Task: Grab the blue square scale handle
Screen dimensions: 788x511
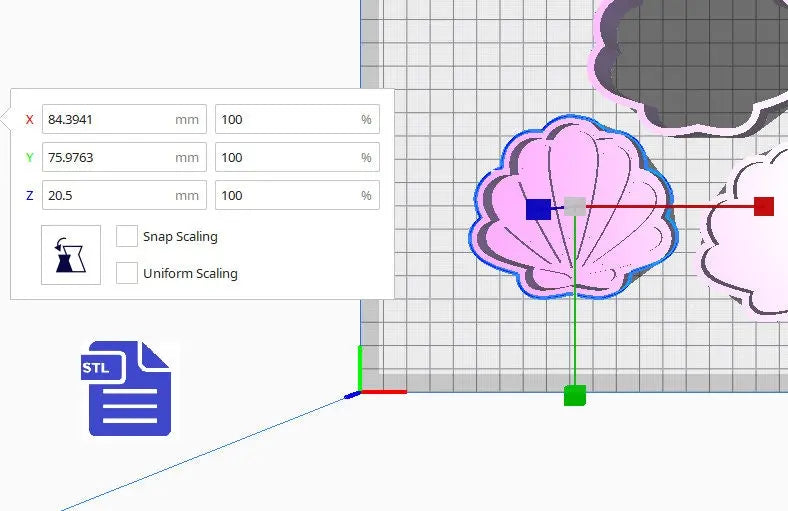Action: [x=538, y=208]
